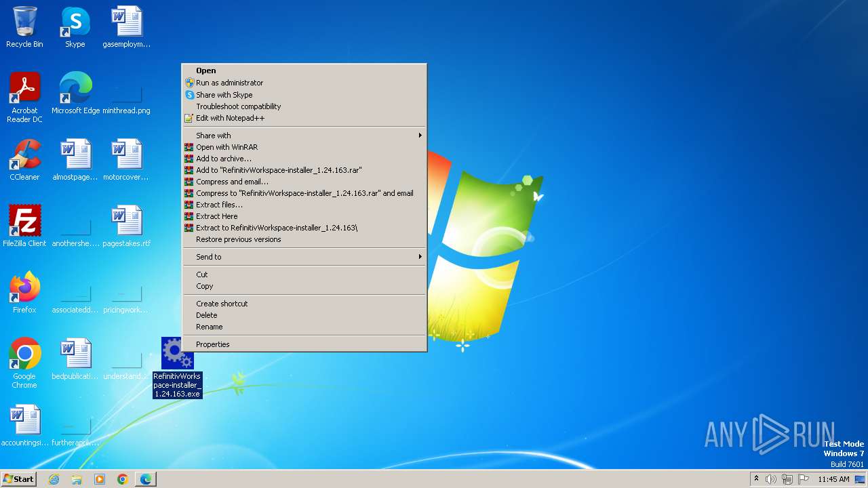
Task: Open the Action Center flag icon
Action: 804,479
